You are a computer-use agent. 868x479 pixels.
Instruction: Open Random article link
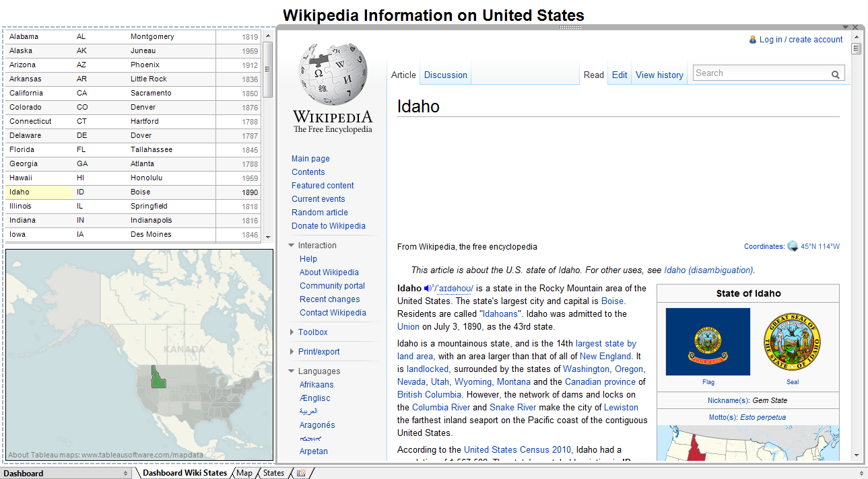point(320,213)
